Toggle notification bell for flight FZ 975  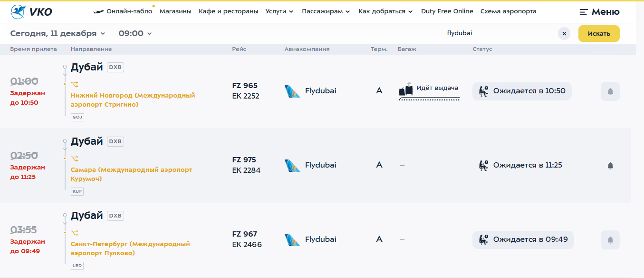coord(610,166)
